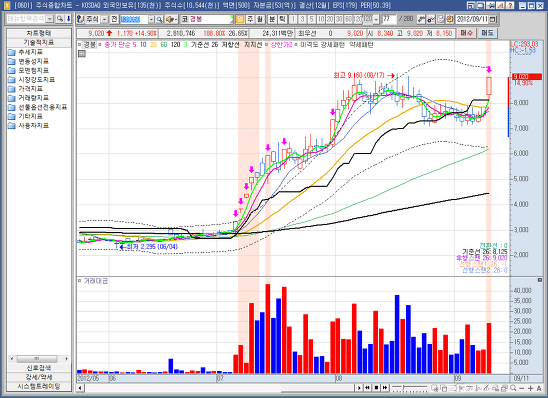The image size is (548, 398).
Task: Select the 30 interval button
Action: [339, 19]
